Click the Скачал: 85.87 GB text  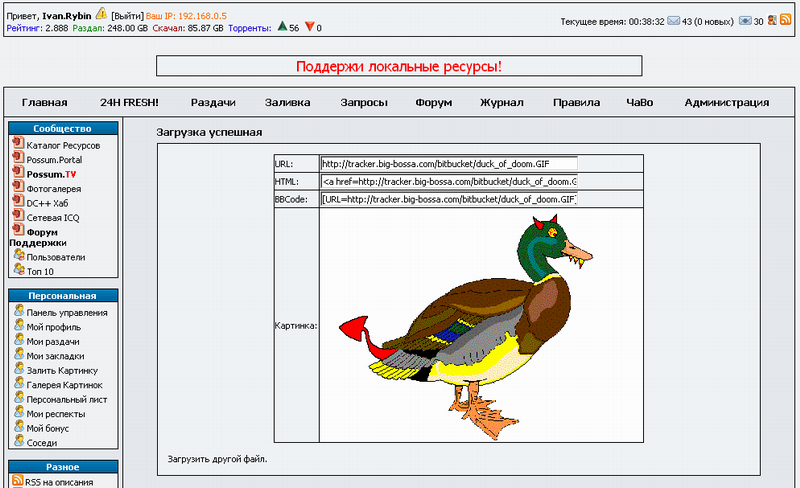point(188,28)
